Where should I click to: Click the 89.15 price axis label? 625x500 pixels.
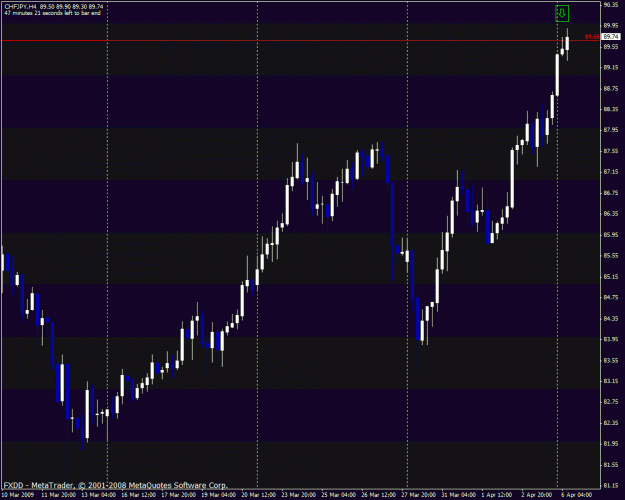coord(611,67)
